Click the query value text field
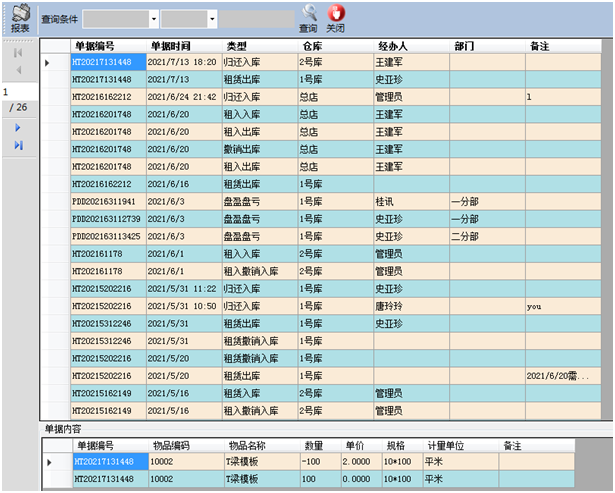Viewport: 615px width, 493px height. click(x=256, y=19)
